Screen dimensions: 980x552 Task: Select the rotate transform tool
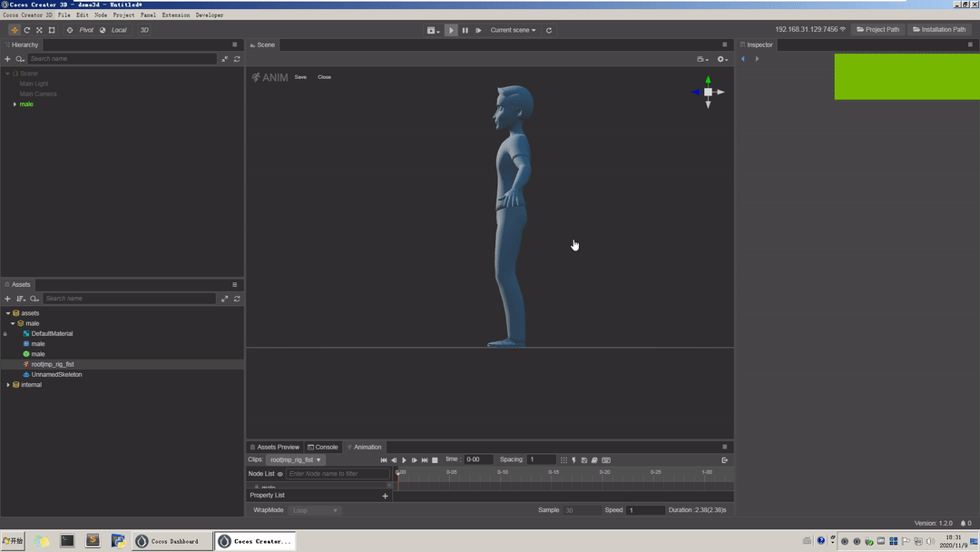[26, 30]
